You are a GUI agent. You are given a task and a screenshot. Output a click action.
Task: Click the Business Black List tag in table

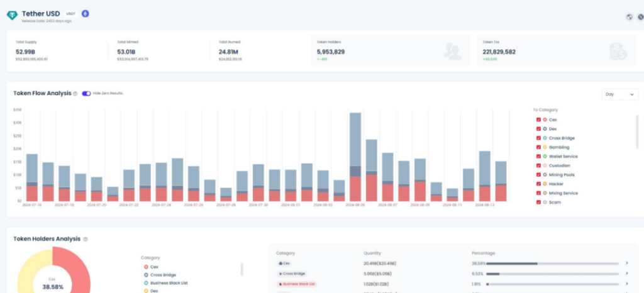coord(297,284)
